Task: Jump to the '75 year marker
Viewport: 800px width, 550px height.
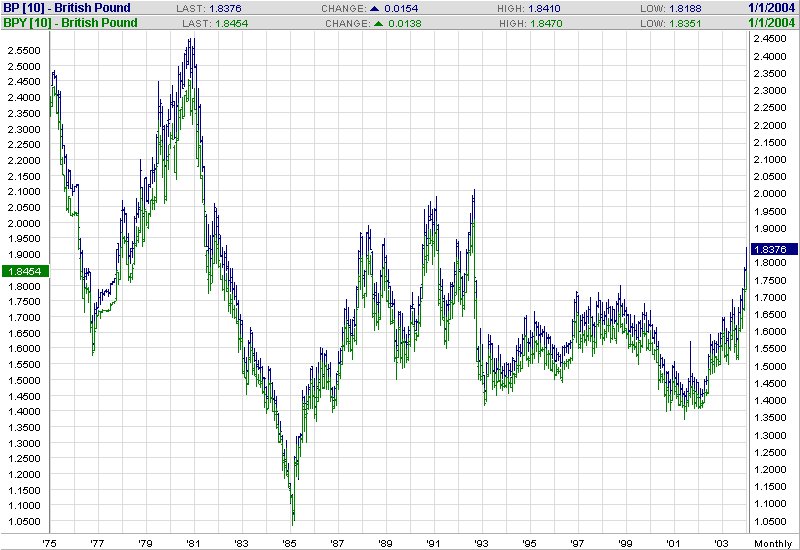Action: [x=49, y=543]
